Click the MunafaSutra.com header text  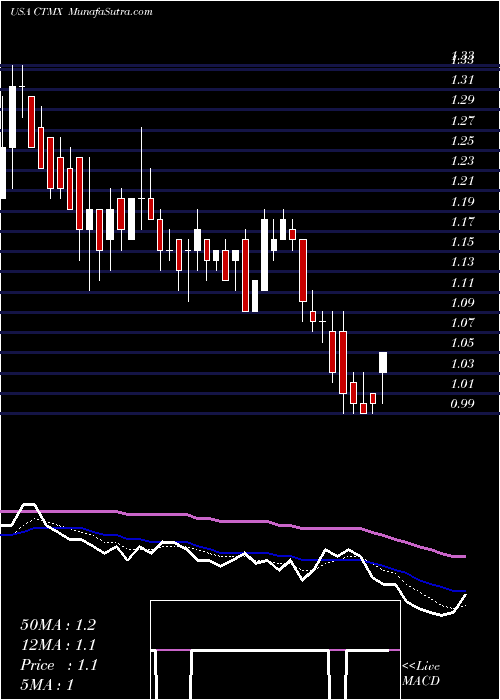pyautogui.click(x=111, y=12)
